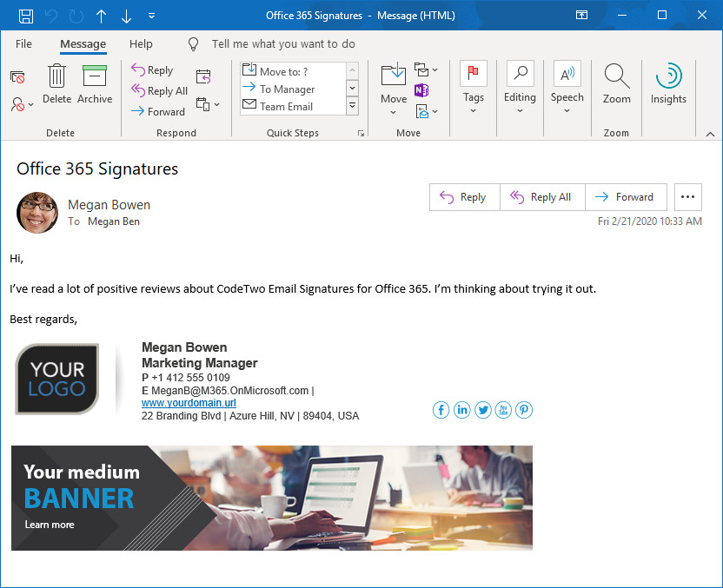
Task: Click the Tell me what you want to do box
Action: pyautogui.click(x=283, y=43)
